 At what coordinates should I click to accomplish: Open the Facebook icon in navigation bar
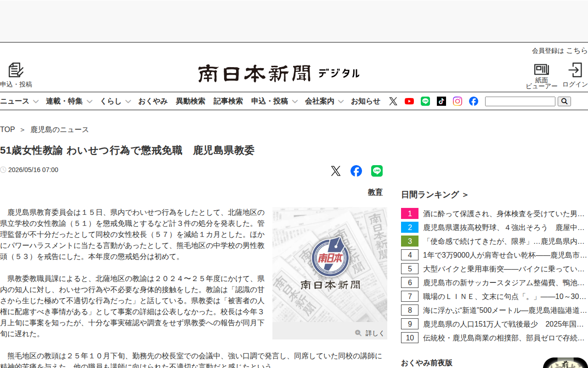click(x=474, y=101)
